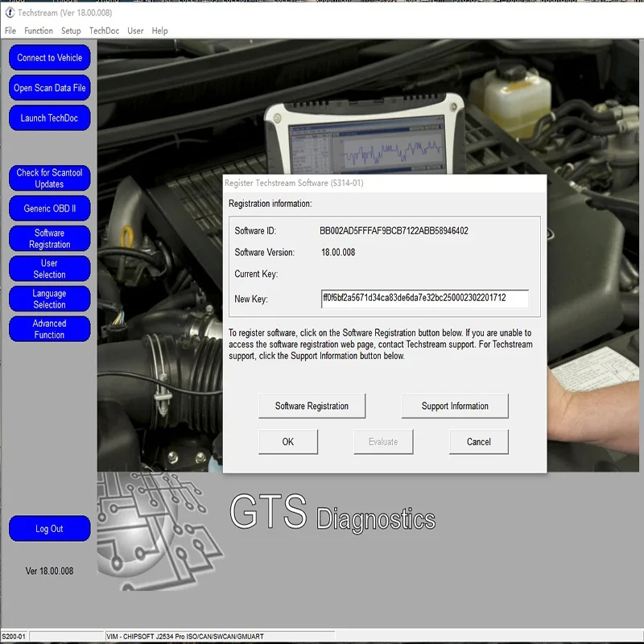Open the TechDoc menu

pyautogui.click(x=105, y=31)
